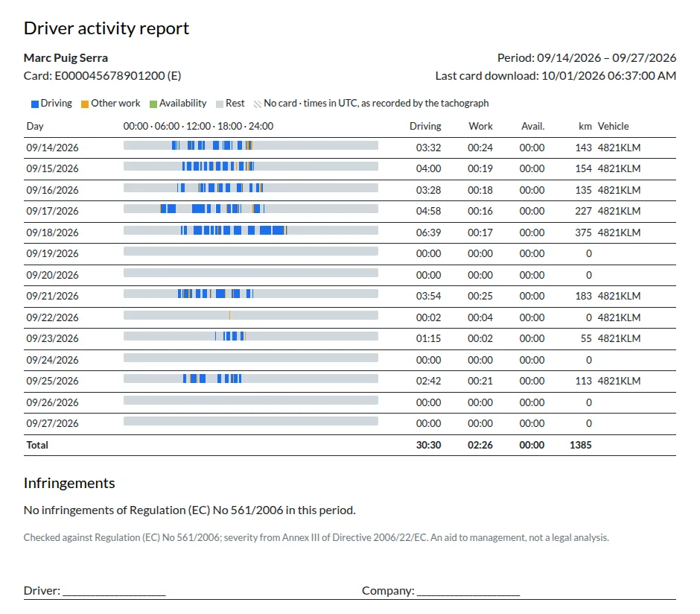Click the Period 09/14/2026 – 09/27/2026 text
Viewport: 700px width, 614px height.
click(587, 58)
